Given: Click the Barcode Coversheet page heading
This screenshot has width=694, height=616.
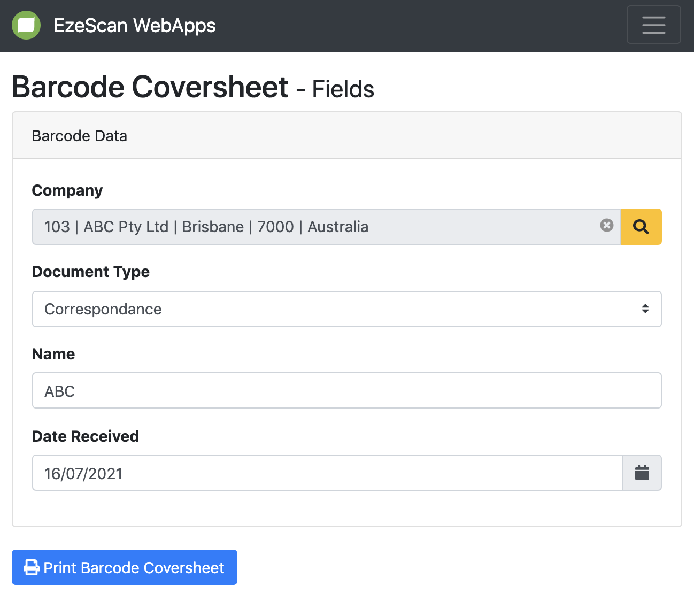Looking at the screenshot, I should point(193,87).
